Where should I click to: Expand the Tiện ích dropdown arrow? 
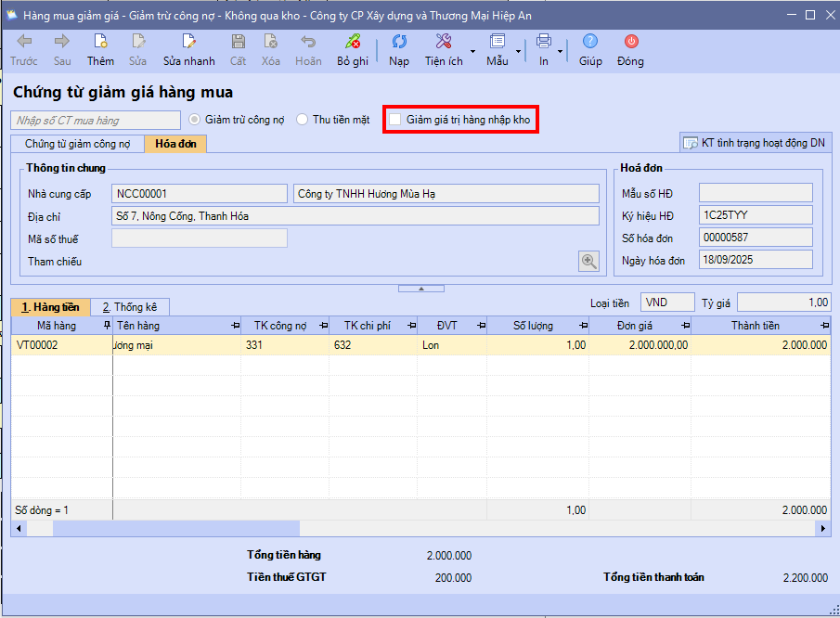(x=472, y=50)
